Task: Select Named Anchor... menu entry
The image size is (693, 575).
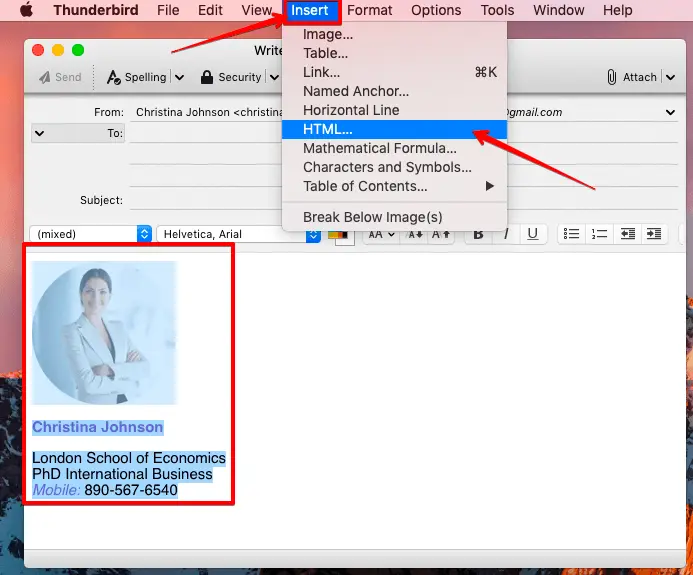Action: point(394,91)
